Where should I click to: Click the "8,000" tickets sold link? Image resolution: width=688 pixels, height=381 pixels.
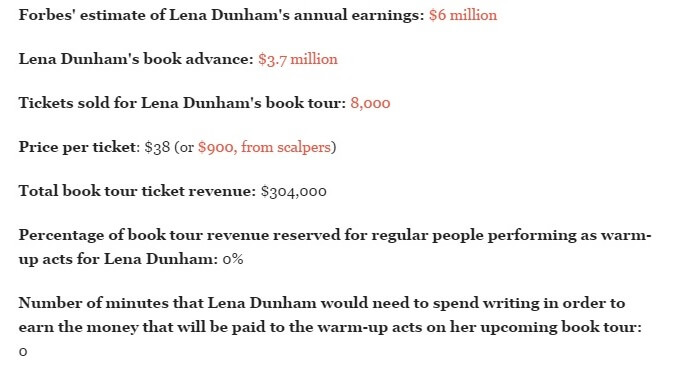pos(370,103)
